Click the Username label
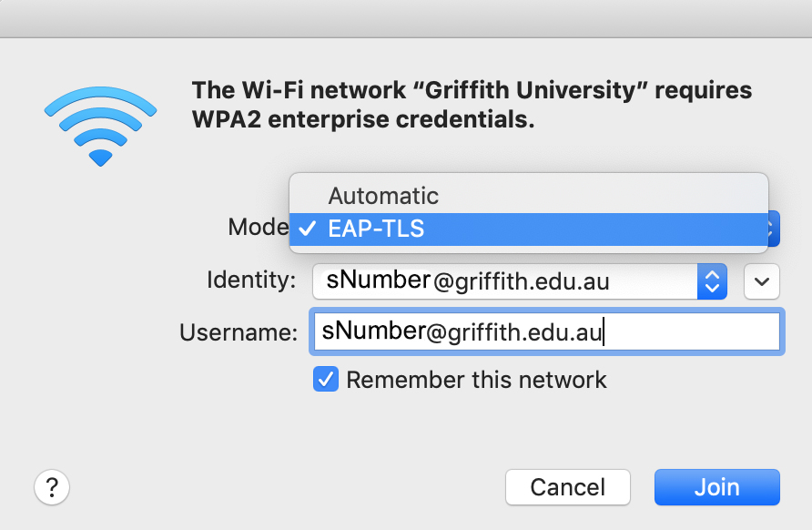 tap(239, 333)
